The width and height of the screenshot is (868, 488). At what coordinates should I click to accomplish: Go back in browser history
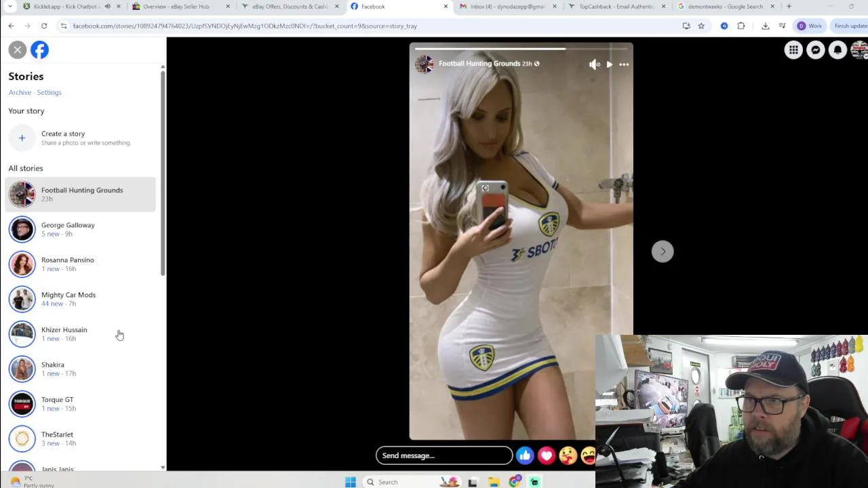11,26
